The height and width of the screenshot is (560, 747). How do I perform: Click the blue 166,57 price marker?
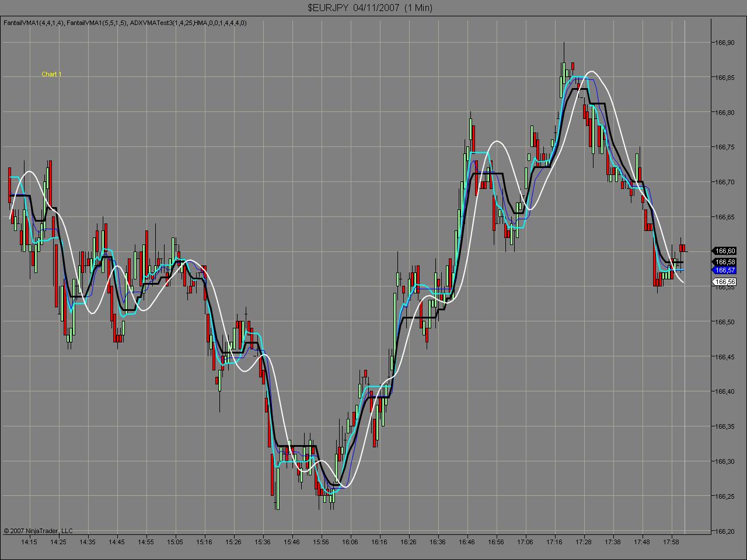point(724,270)
